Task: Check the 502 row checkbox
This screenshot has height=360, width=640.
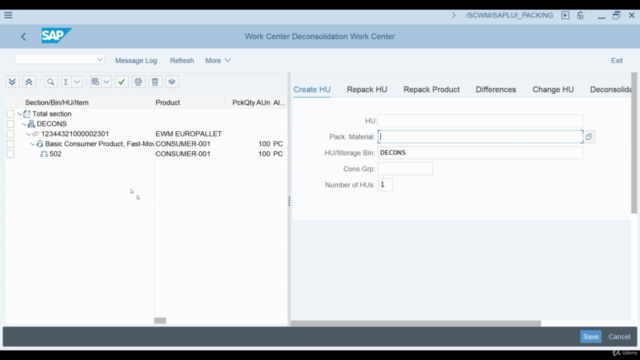Action: coord(11,154)
